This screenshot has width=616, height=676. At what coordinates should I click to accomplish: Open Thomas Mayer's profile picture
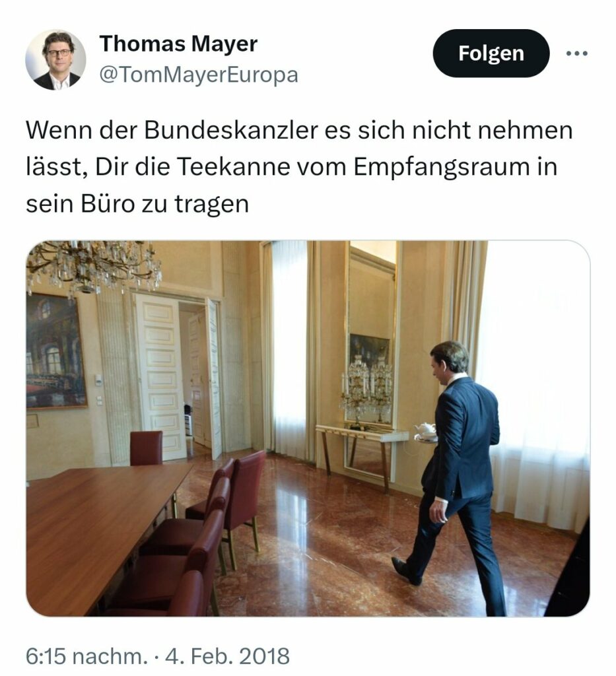(55, 59)
